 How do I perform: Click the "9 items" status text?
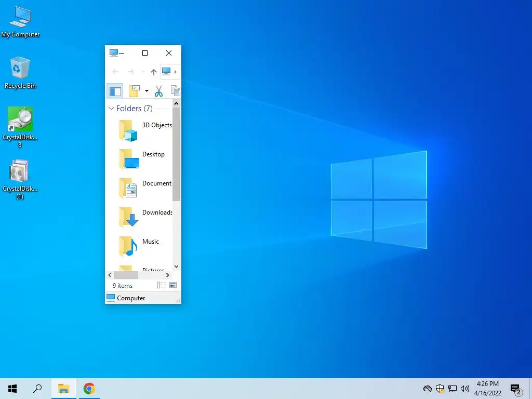(x=123, y=286)
